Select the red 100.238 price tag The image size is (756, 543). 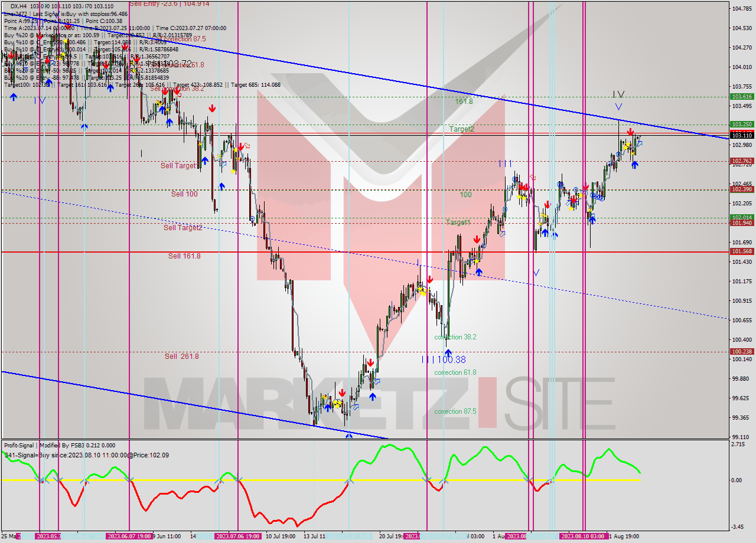[742, 351]
